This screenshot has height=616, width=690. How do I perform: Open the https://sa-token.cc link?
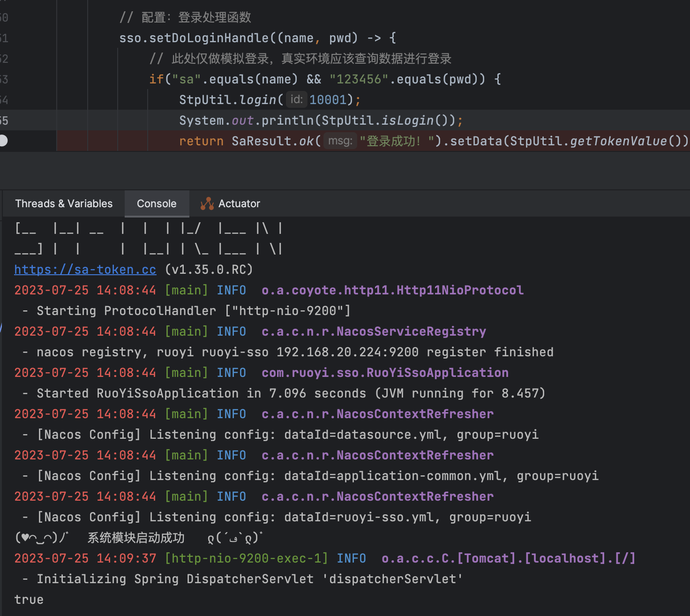(x=84, y=270)
